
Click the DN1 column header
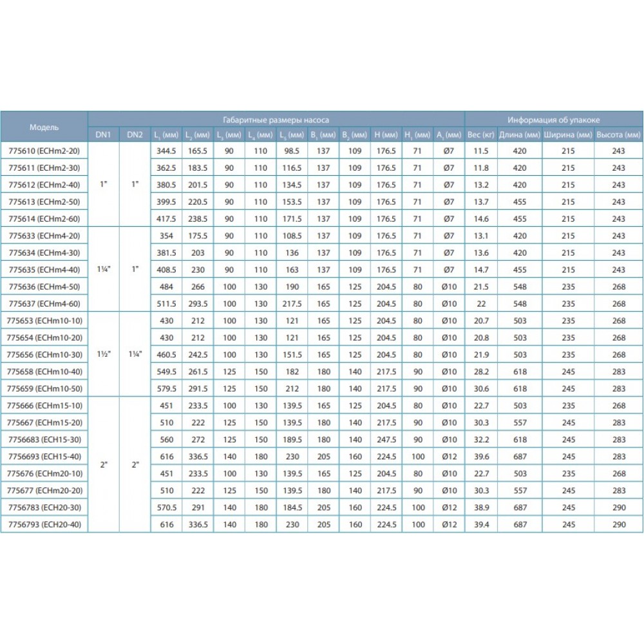pyautogui.click(x=104, y=135)
